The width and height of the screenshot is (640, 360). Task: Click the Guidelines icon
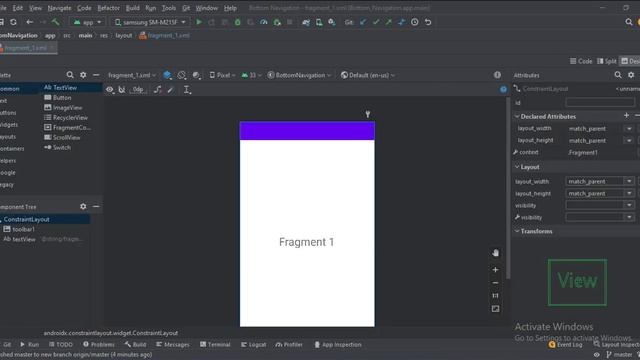[187, 89]
